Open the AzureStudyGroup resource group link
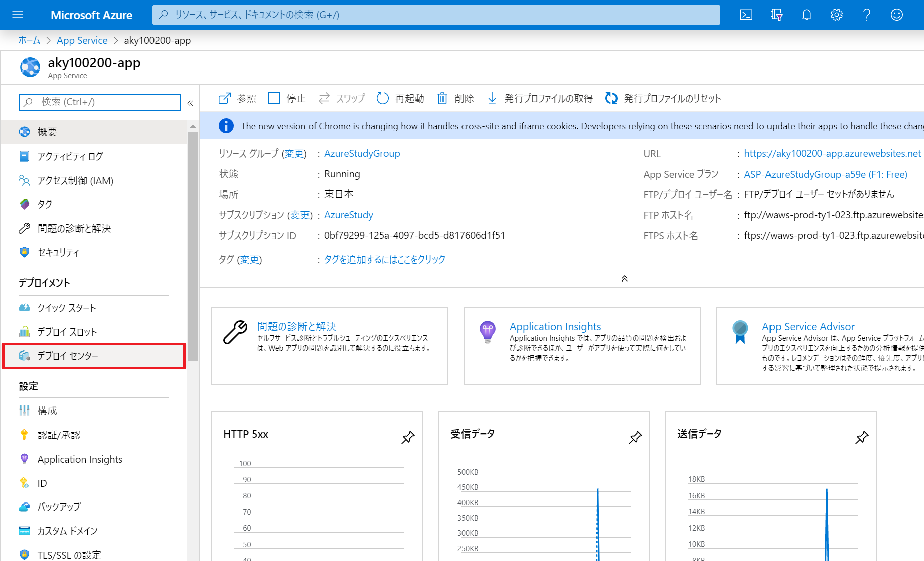Screen dimensions: 924x561 [x=362, y=153]
